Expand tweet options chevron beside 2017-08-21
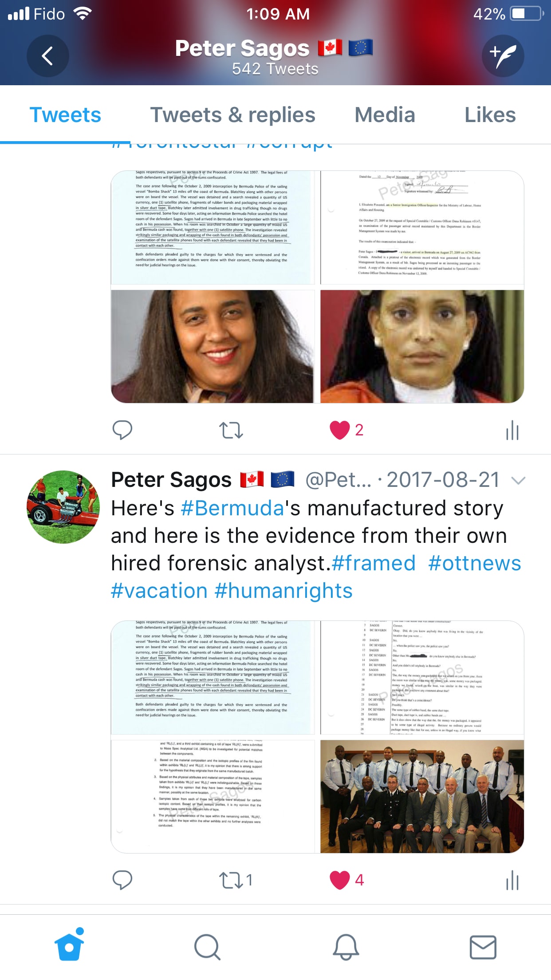This screenshot has height=980, width=551. [x=518, y=480]
